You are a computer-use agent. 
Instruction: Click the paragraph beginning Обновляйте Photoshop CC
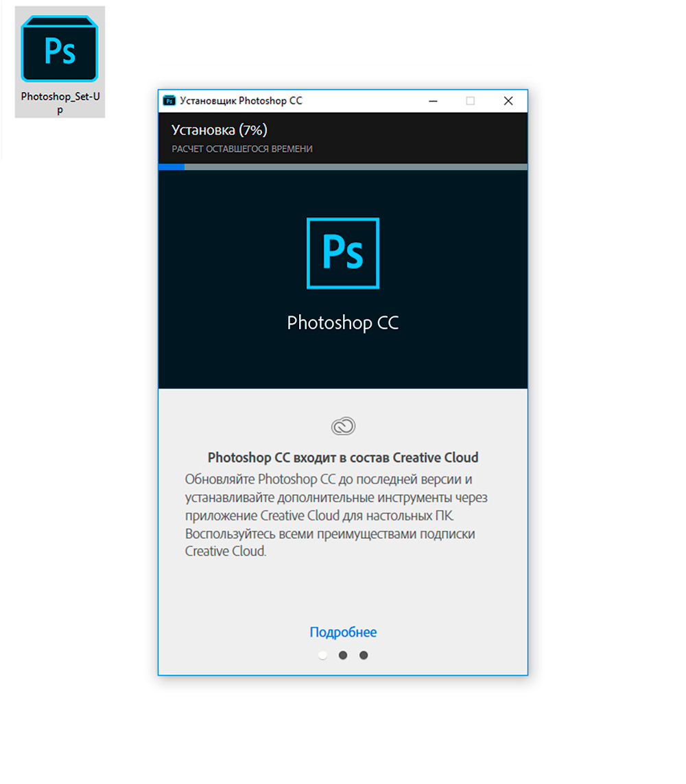[x=336, y=515]
